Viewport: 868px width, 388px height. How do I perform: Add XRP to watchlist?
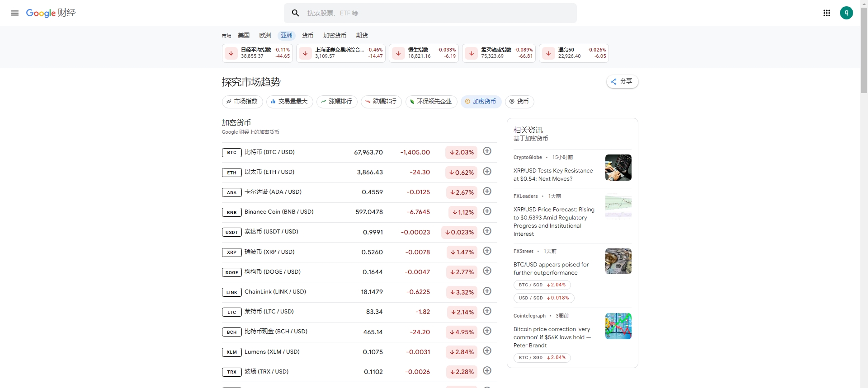[487, 251]
